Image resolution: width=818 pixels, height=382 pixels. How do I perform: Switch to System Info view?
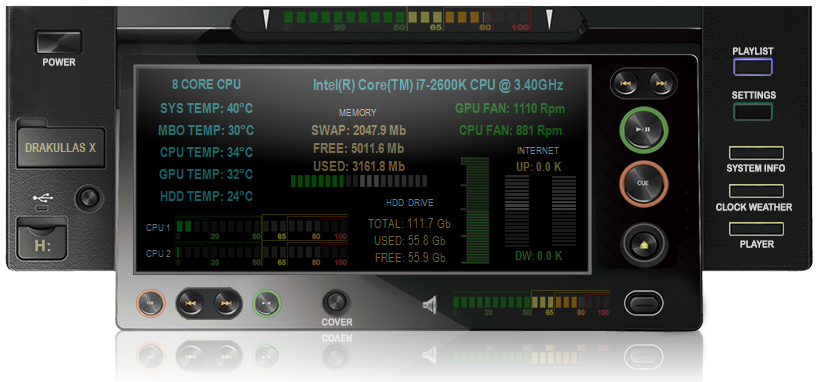click(x=756, y=153)
